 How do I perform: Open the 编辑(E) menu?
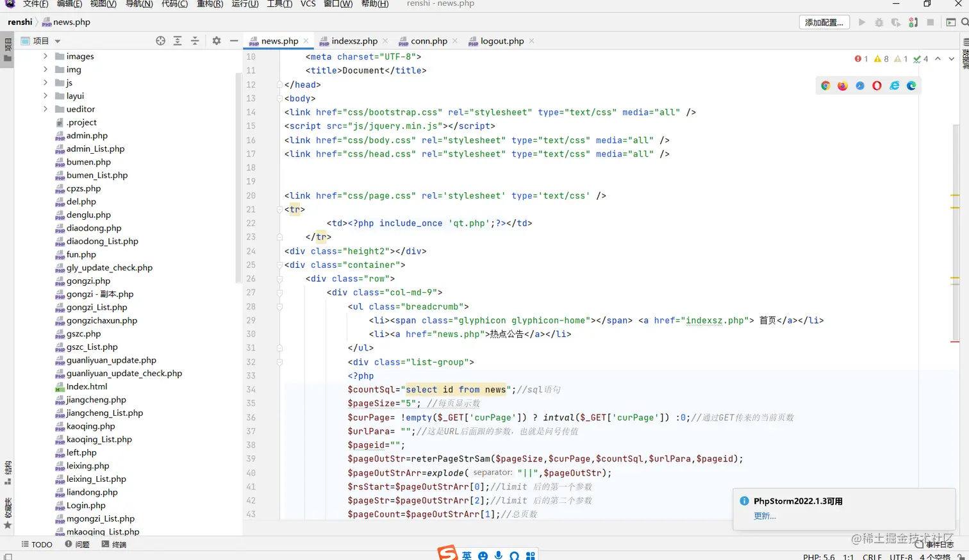(69, 4)
